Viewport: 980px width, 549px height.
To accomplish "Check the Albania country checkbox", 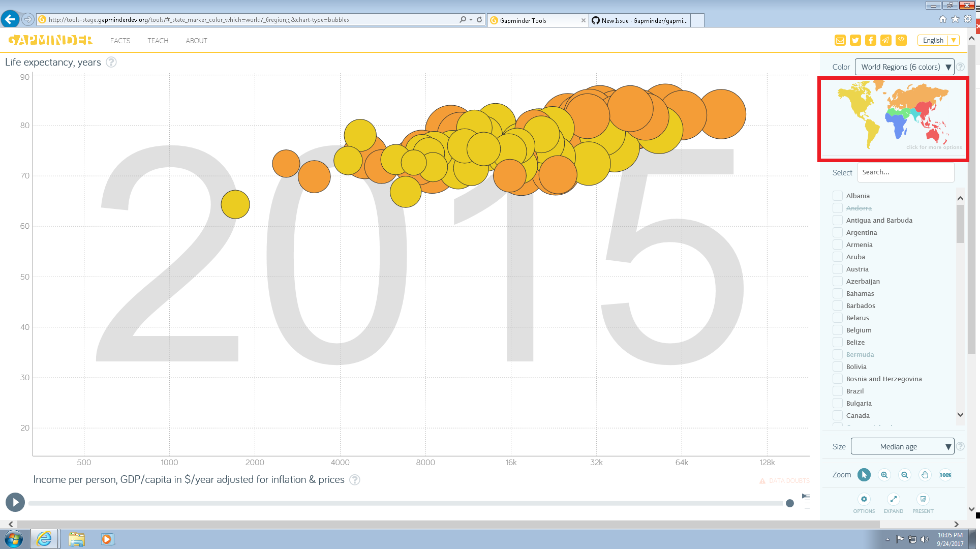I will [x=837, y=196].
